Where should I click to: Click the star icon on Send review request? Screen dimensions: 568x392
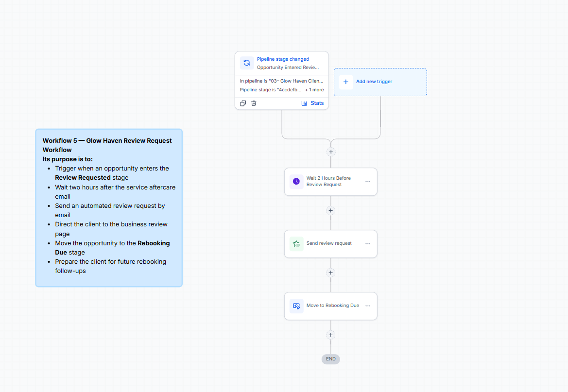pyautogui.click(x=296, y=244)
